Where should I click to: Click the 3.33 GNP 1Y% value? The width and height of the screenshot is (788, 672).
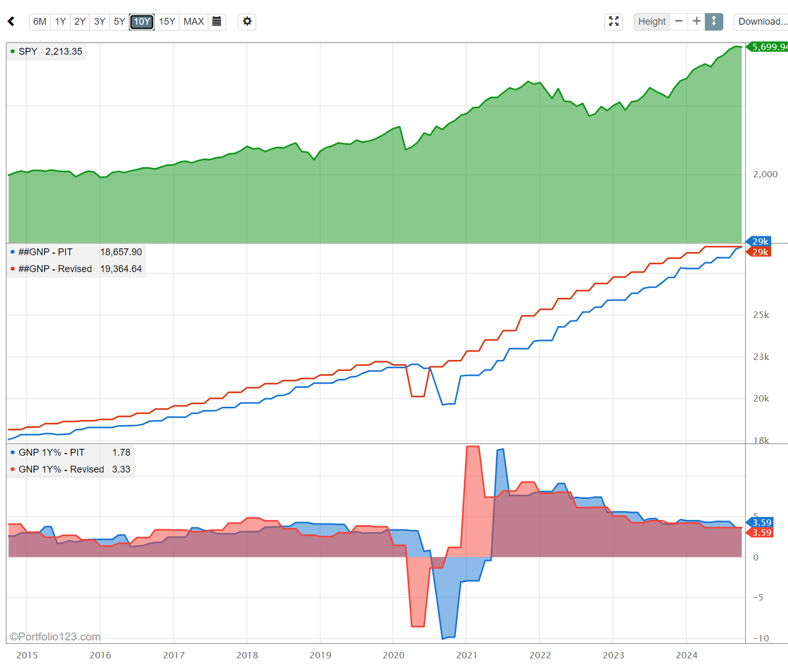(121, 469)
